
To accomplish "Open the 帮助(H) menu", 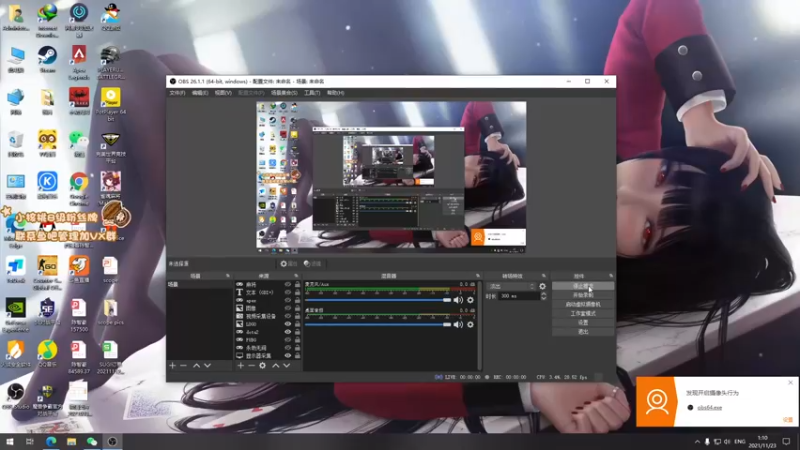I will [x=335, y=93].
